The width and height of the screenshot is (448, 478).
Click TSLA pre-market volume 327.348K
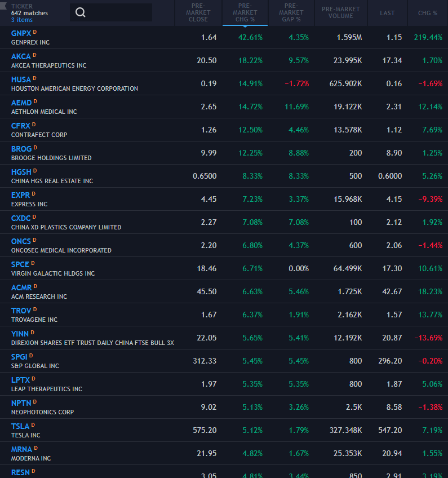(345, 431)
